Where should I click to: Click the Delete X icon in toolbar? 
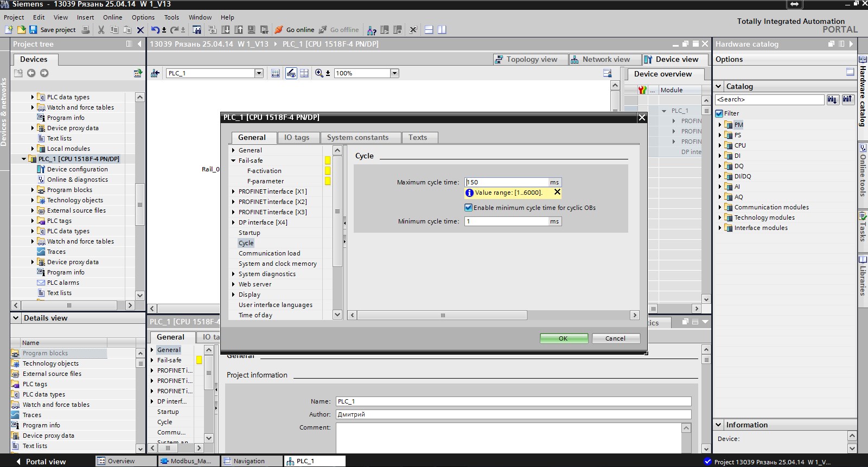140,30
